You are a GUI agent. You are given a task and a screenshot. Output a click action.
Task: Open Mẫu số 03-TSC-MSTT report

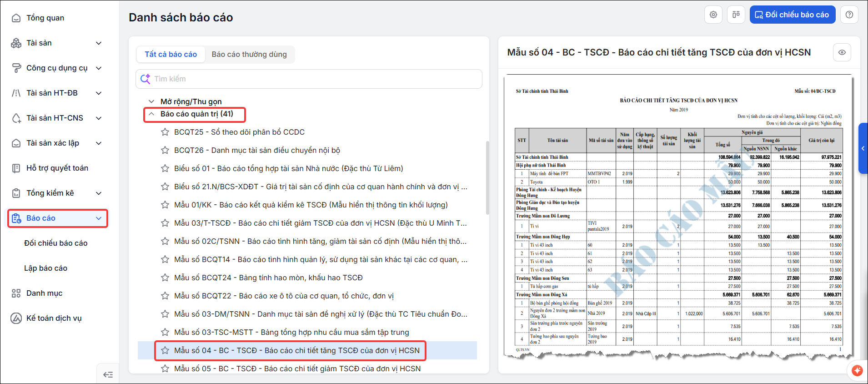[291, 332]
